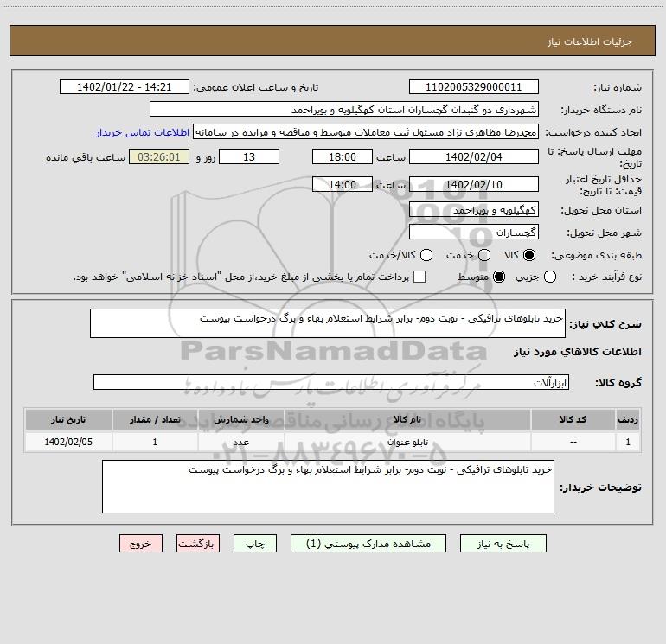666x644 pixels.
Task: Click the price validity date 1402/02/10
Action: 474,184
